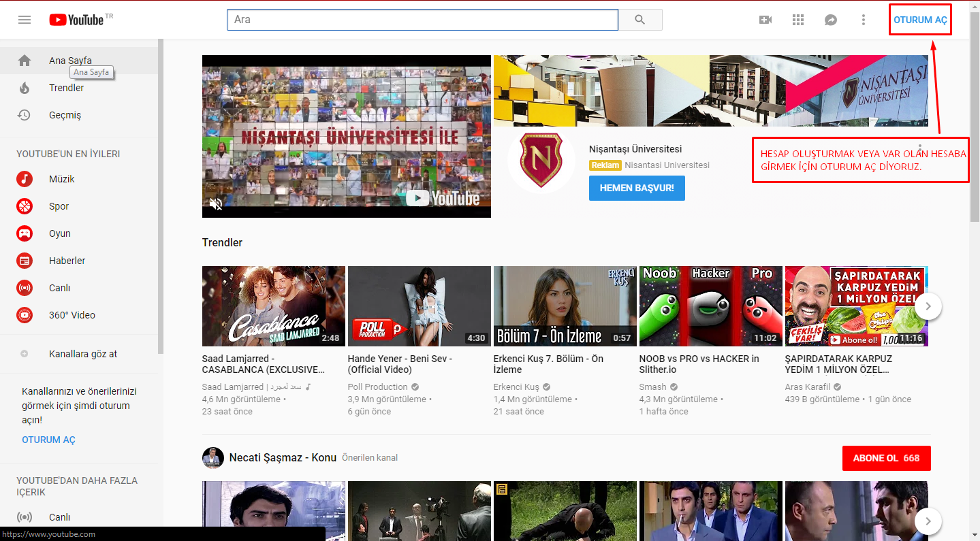Click the Geçmiş history clock icon
The image size is (980, 541).
coord(25,115)
